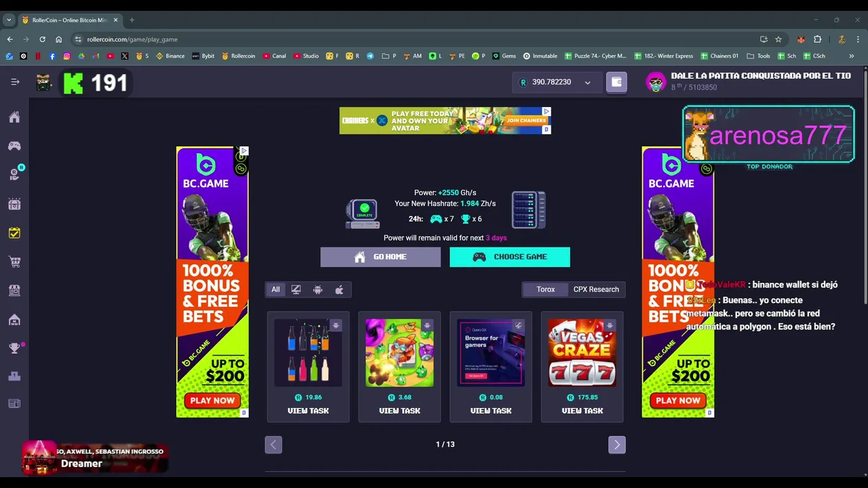Open the 182.- Winter Express bookmark

tap(664, 56)
